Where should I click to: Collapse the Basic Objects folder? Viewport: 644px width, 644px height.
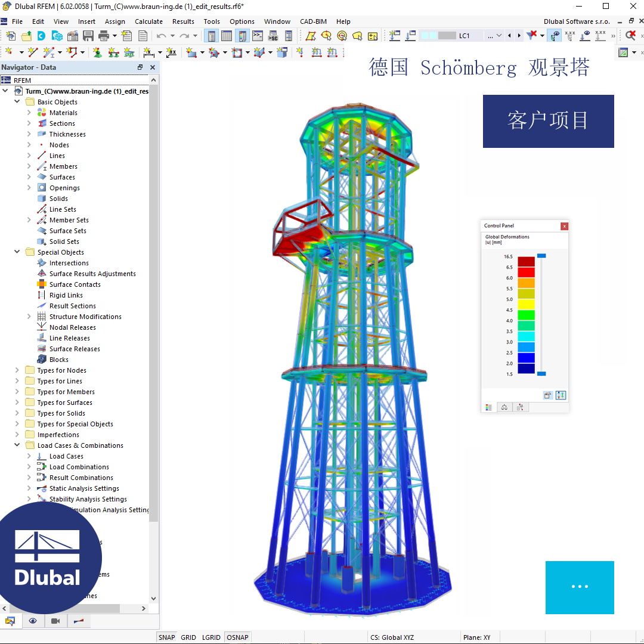click(17, 101)
